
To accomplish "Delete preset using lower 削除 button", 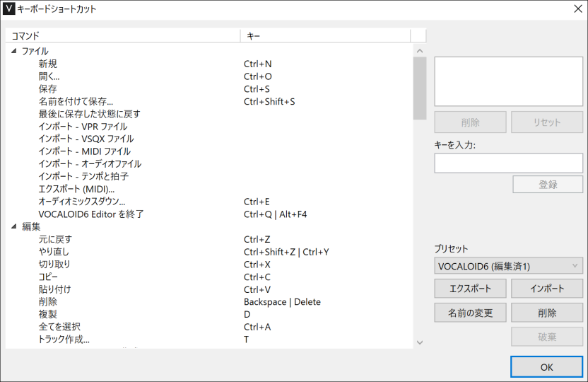I will pyautogui.click(x=547, y=313).
